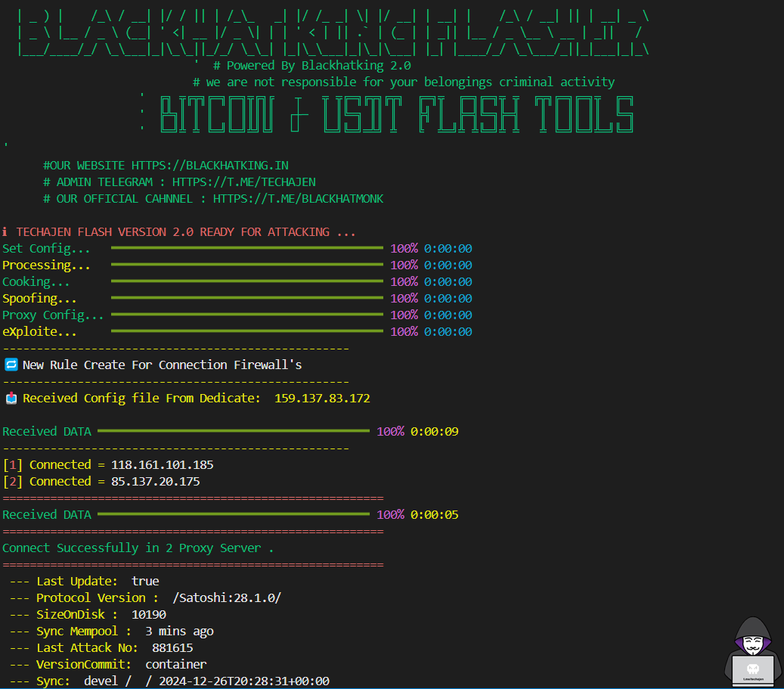Viewport: 784px width, 689px height.
Task: Click the '[1] Connected' label
Action: coord(47,465)
